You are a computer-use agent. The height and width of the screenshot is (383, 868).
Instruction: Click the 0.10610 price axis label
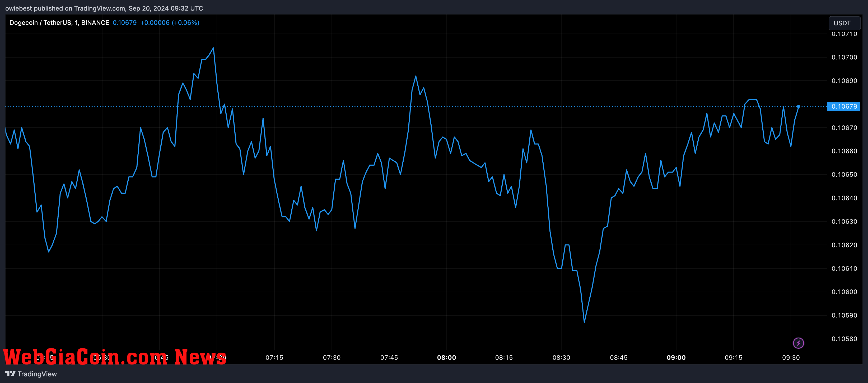tap(844, 268)
